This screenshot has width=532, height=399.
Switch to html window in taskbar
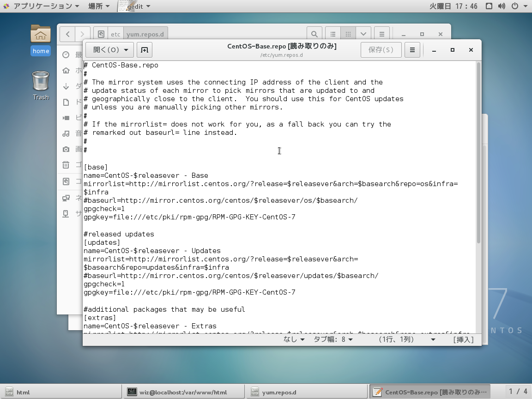click(61, 392)
